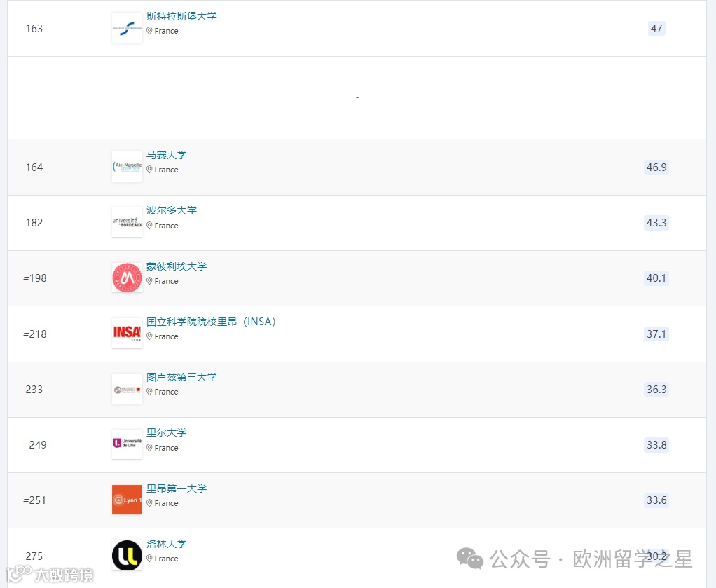Viewport: 716px width, 588px height.
Task: Click the score badge showing 33.6
Action: coord(656,500)
